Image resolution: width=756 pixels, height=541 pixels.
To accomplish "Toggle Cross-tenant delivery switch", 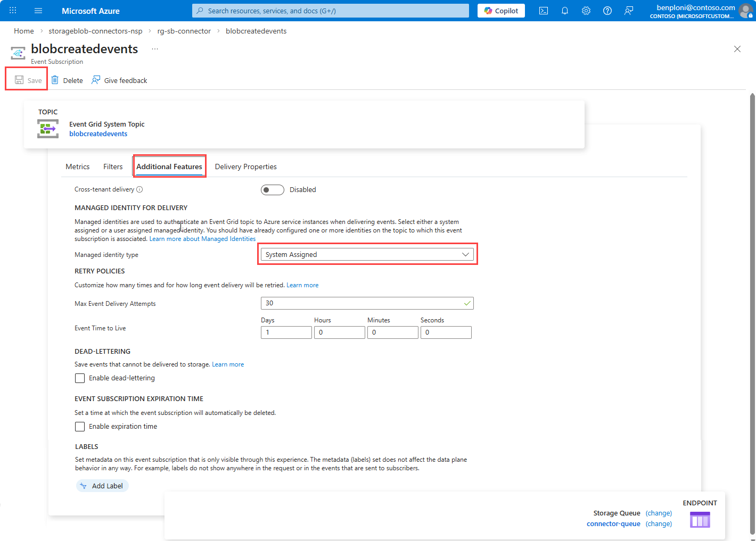I will (273, 190).
